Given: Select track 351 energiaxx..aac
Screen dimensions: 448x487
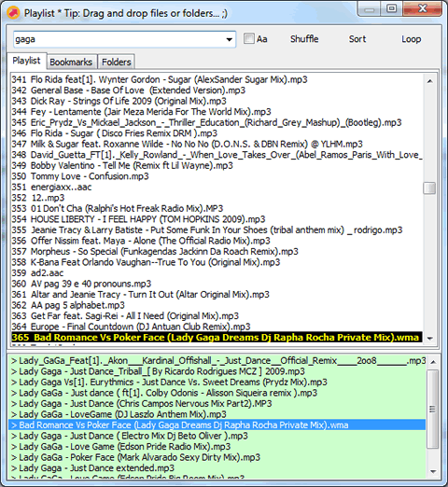Looking at the screenshot, I should click(x=217, y=187).
